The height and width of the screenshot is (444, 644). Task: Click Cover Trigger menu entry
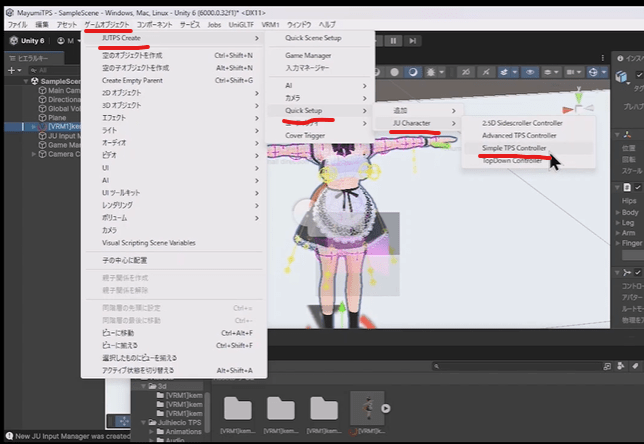coord(305,136)
